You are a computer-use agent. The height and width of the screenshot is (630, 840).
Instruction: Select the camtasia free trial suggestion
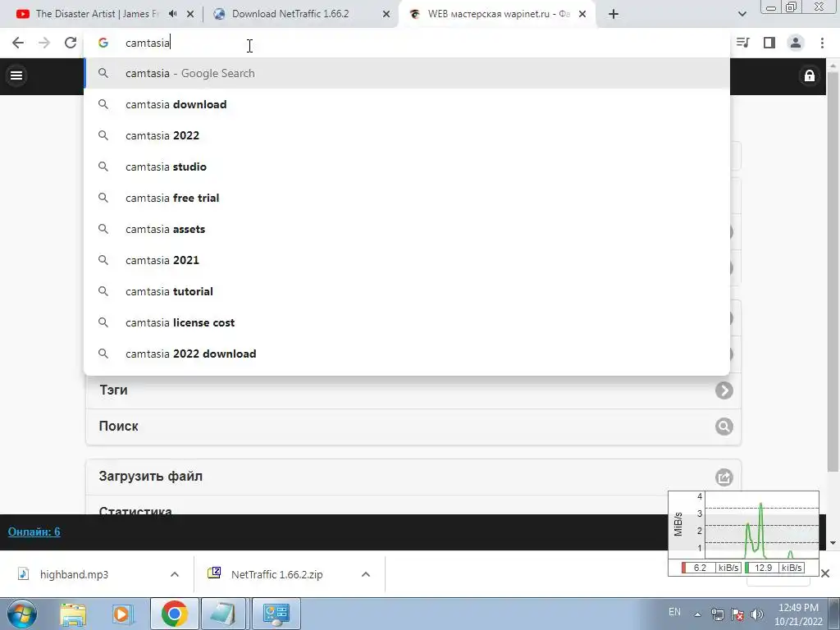pos(407,198)
